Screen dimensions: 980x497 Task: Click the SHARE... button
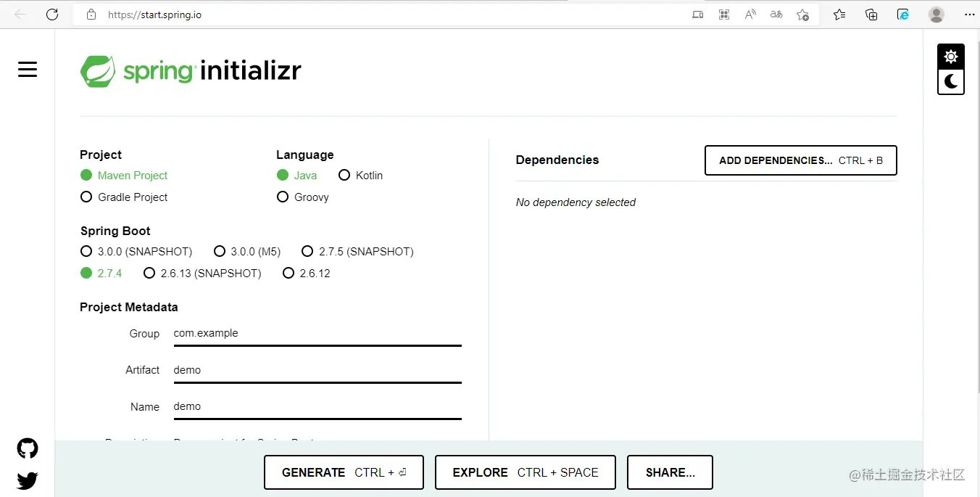click(670, 472)
